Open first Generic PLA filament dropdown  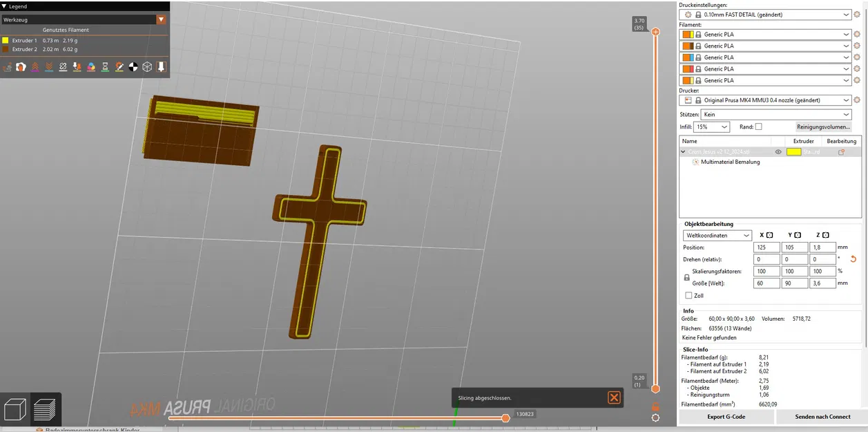(x=766, y=35)
